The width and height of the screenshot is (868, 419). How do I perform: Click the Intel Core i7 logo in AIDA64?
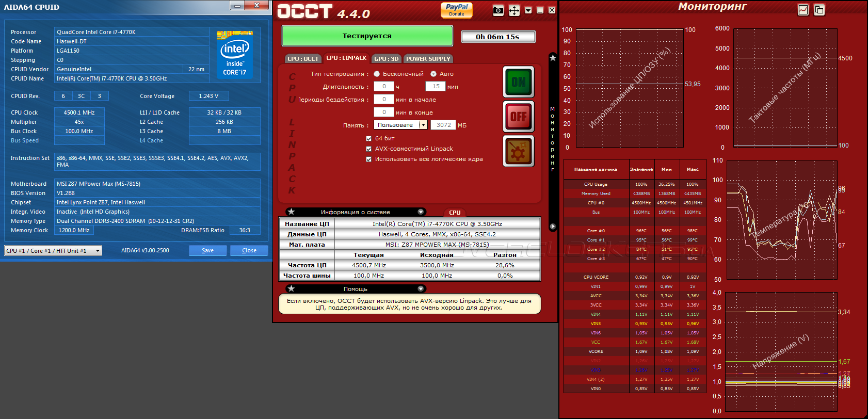(235, 54)
